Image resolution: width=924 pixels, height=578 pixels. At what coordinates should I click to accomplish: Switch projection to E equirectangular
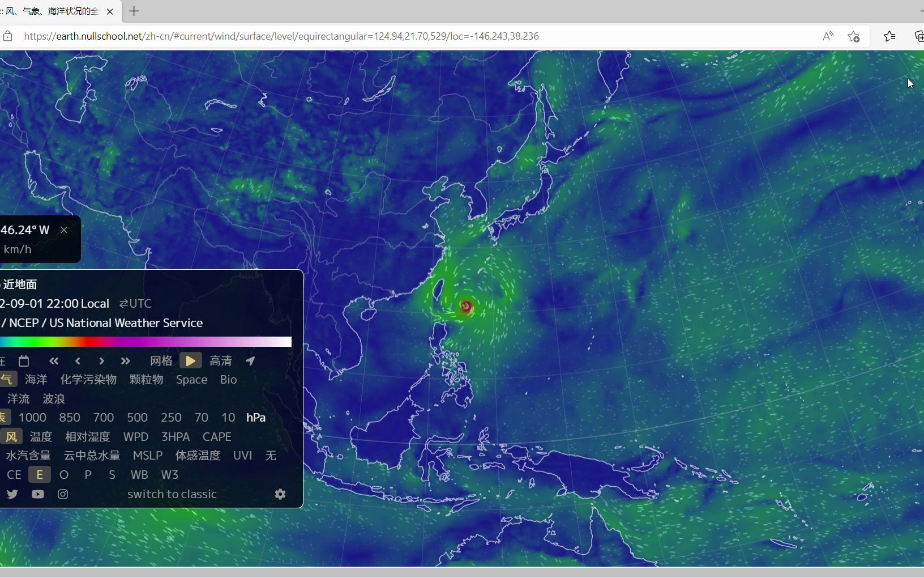[x=40, y=475]
